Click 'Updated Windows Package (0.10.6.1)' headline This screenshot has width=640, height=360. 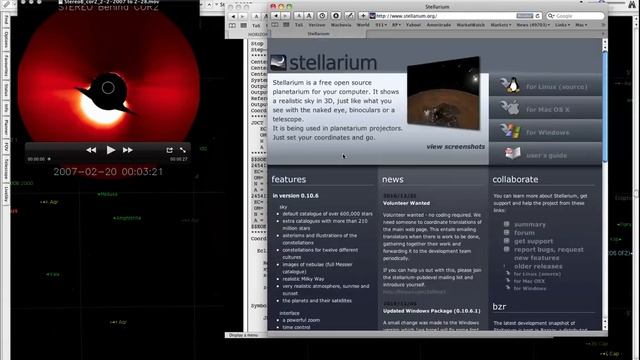431,311
